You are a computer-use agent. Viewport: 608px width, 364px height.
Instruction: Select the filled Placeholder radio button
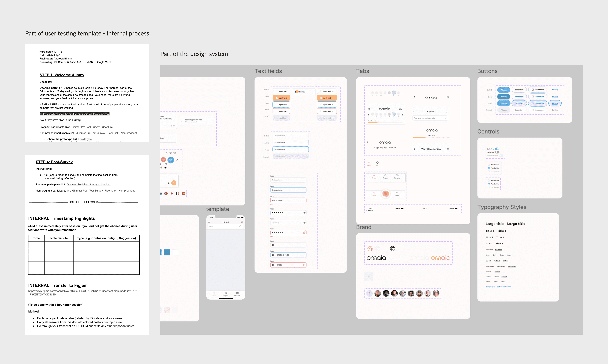[489, 184]
